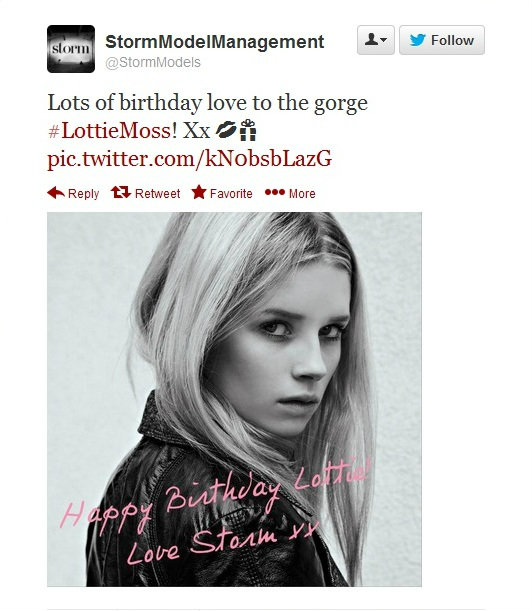Image resolution: width=532 pixels, height=611 pixels.
Task: Select the Reply text label
Action: pos(83,194)
